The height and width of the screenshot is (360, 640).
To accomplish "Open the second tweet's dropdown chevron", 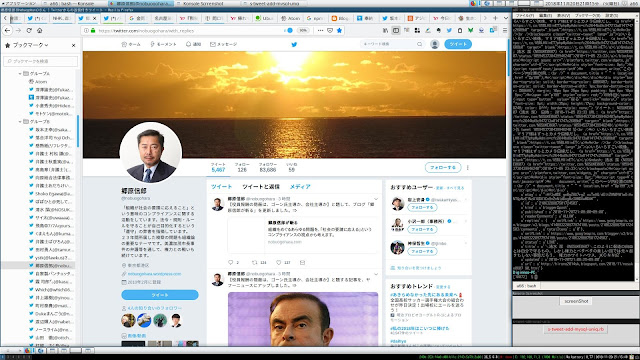I will 376,274.
